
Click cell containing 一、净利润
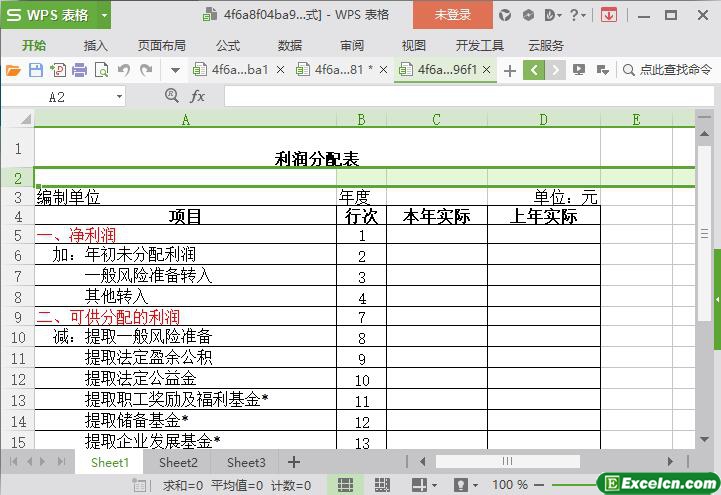pyautogui.click(x=185, y=235)
